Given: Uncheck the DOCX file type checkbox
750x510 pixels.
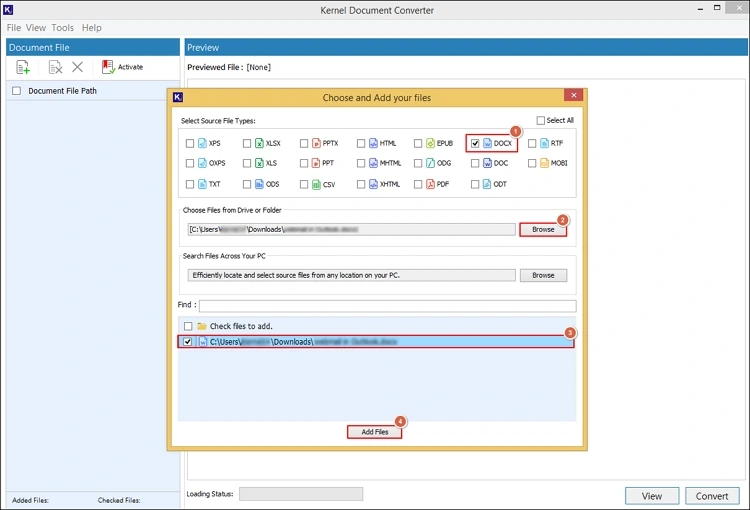Looking at the screenshot, I should point(475,143).
